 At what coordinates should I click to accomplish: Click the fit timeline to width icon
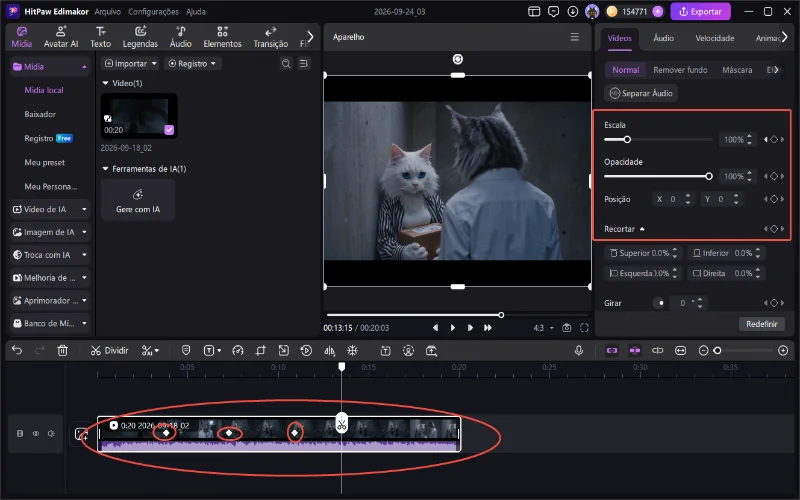(681, 351)
